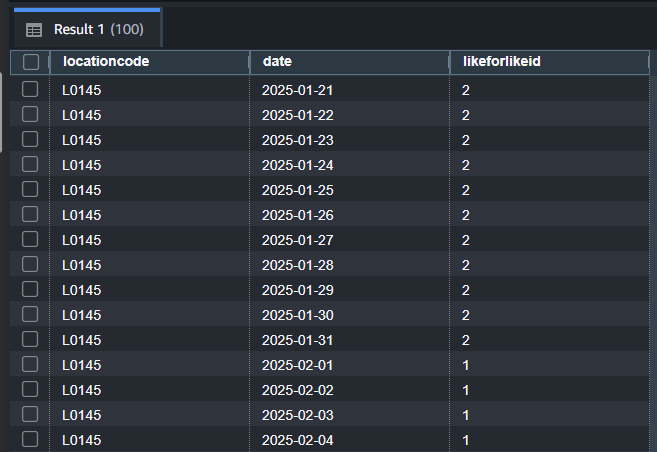Check the row box for date 2025-01-27
657x452 pixels.
[30, 239]
